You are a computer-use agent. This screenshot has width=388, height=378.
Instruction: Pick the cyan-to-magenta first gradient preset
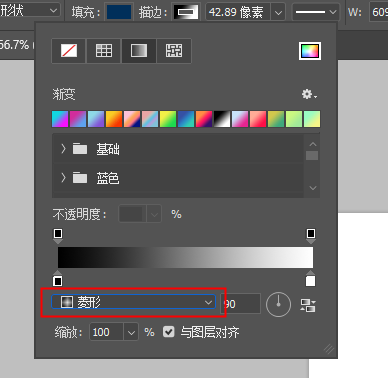tap(60, 119)
